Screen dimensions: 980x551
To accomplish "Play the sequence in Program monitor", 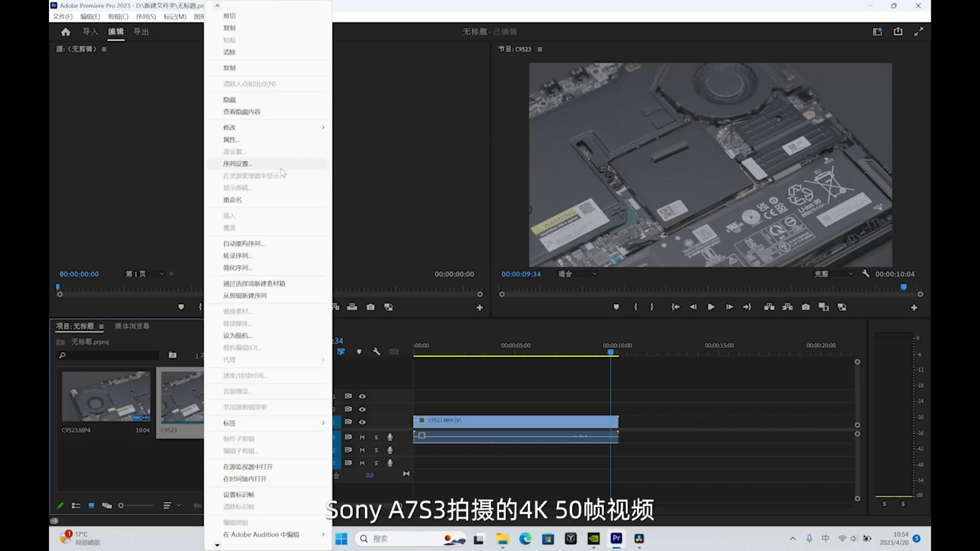I will [711, 307].
